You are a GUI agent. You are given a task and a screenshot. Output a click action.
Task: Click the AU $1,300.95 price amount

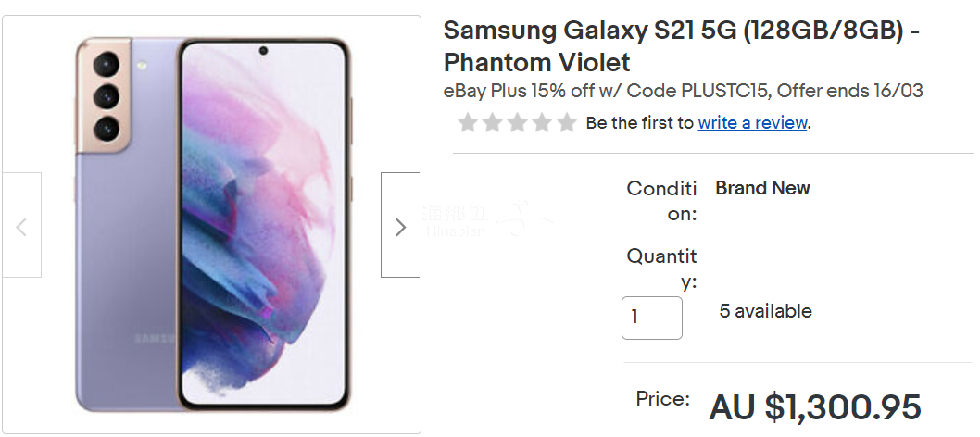(816, 407)
